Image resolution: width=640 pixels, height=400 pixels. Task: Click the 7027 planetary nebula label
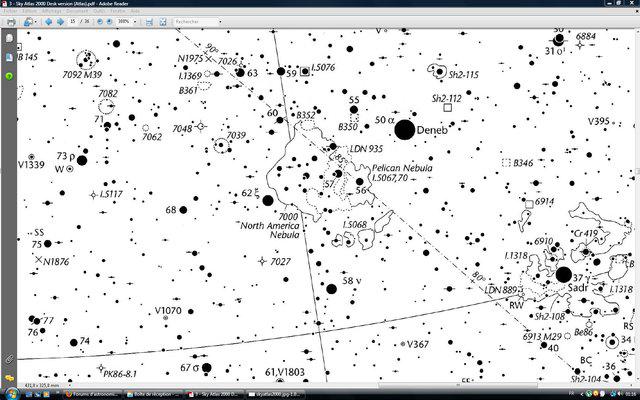[280, 262]
